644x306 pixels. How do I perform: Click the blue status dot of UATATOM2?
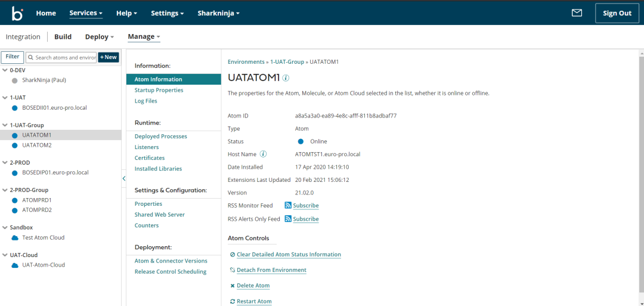pyautogui.click(x=15, y=146)
